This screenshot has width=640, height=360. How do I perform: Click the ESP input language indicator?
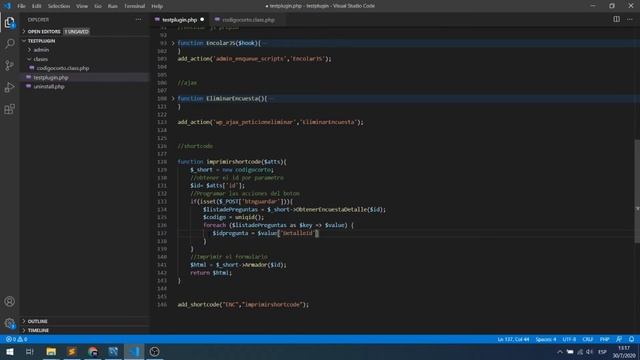point(602,352)
